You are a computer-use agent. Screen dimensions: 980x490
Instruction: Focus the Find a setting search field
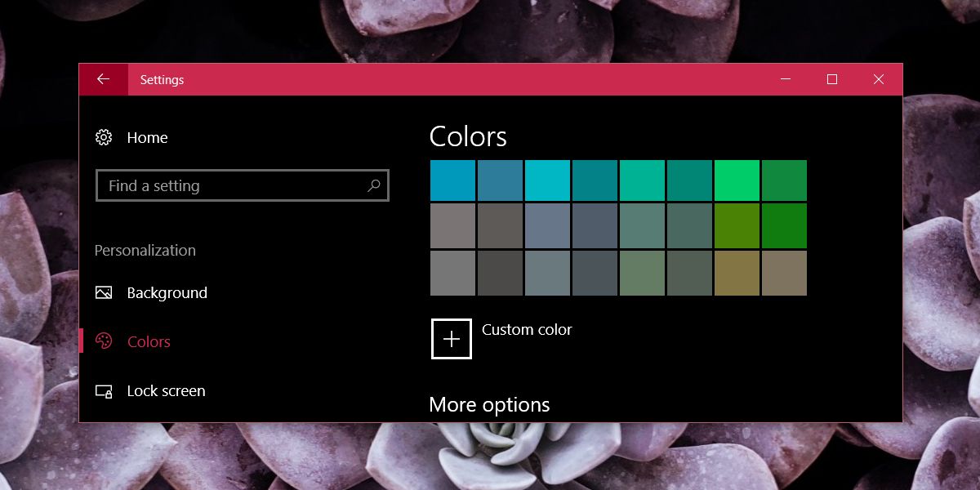[x=243, y=185]
